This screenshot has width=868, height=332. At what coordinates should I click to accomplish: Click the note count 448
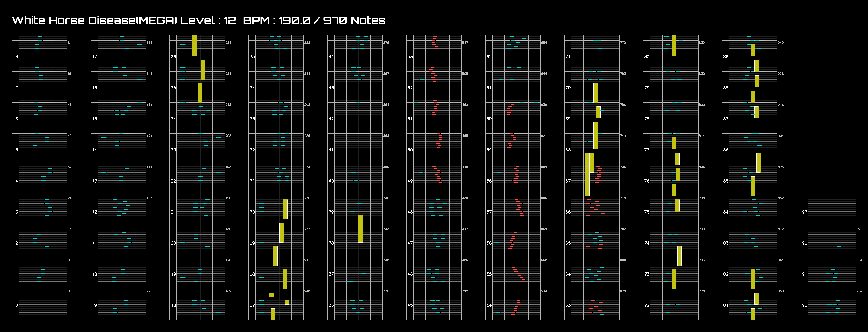pyautogui.click(x=465, y=167)
